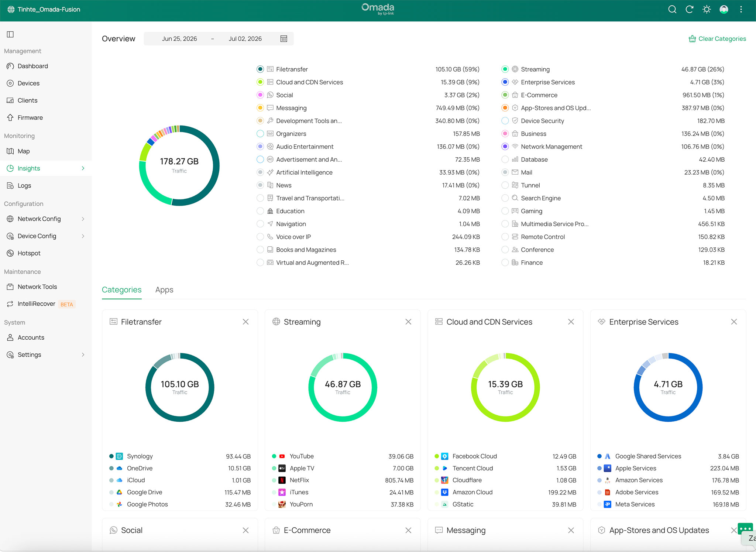The height and width of the screenshot is (552, 756).
Task: Click the Cloudflare app icon
Action: click(445, 480)
